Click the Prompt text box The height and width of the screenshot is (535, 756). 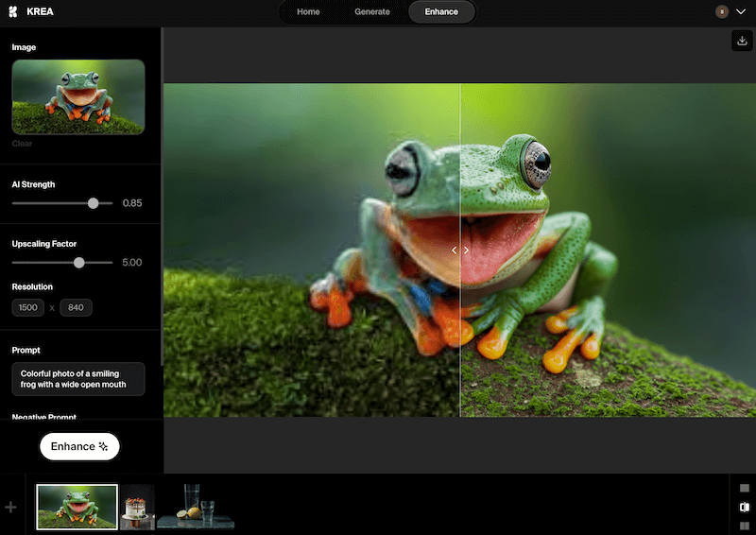click(x=77, y=379)
